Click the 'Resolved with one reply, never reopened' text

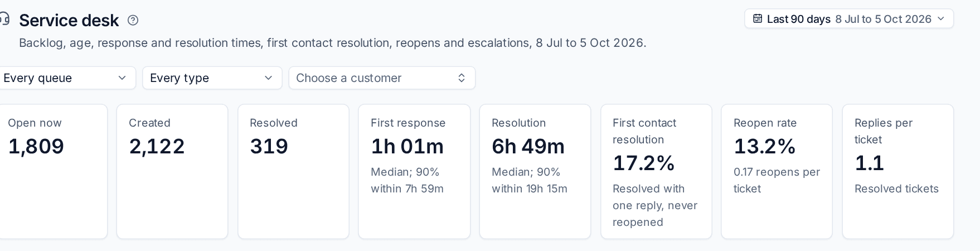[655, 205]
